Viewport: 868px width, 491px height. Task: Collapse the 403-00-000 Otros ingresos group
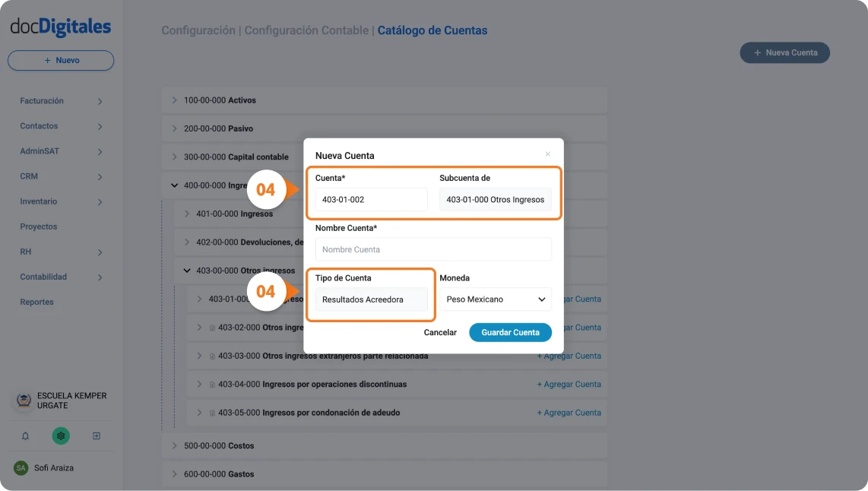pos(188,270)
